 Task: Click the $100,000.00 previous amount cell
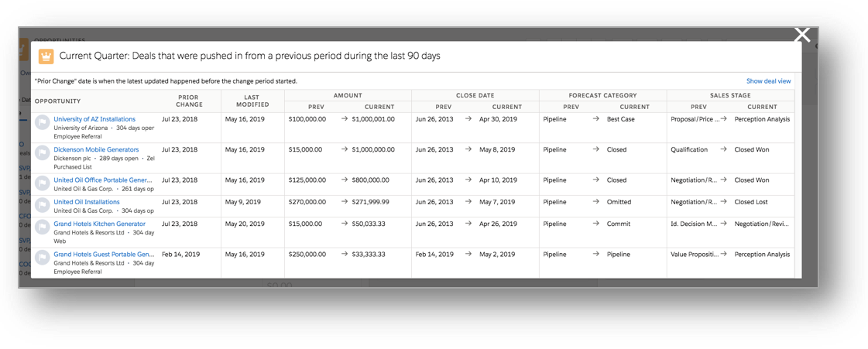307,119
